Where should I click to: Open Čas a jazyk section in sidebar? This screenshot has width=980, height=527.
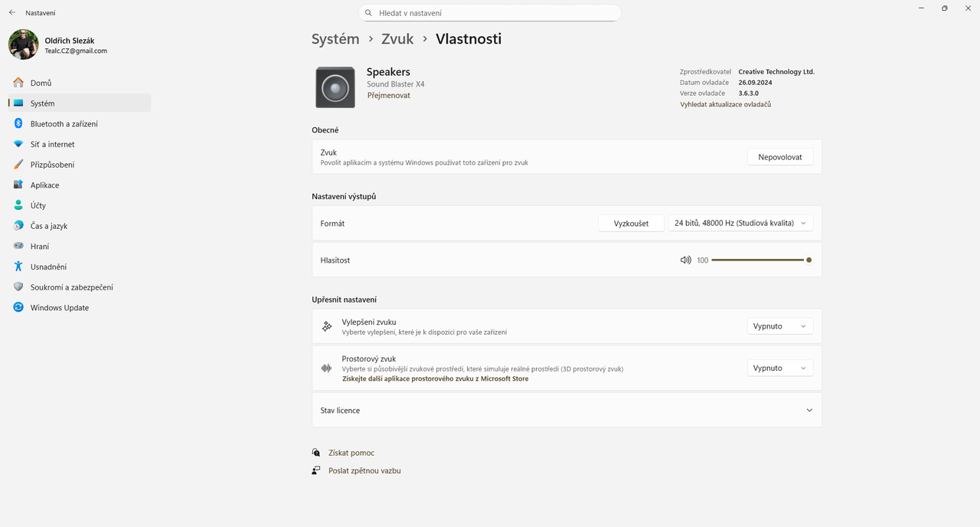(x=80, y=226)
